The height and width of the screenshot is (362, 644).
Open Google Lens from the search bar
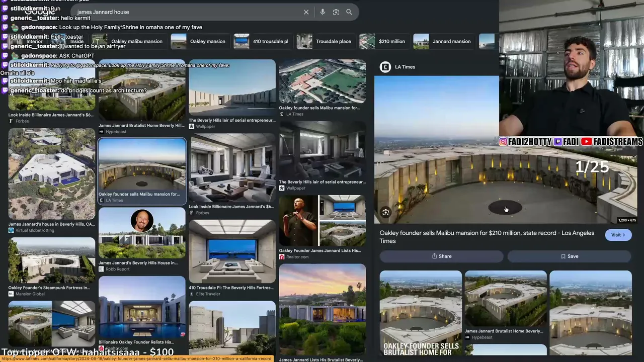[x=336, y=12]
